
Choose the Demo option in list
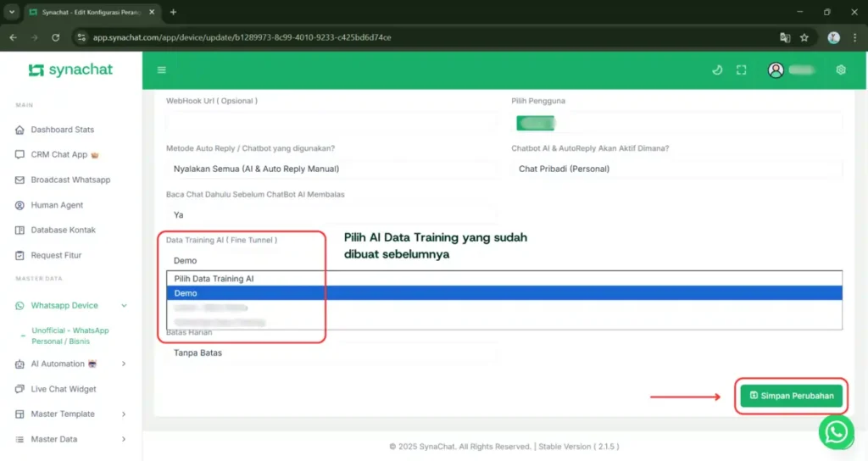(x=504, y=293)
